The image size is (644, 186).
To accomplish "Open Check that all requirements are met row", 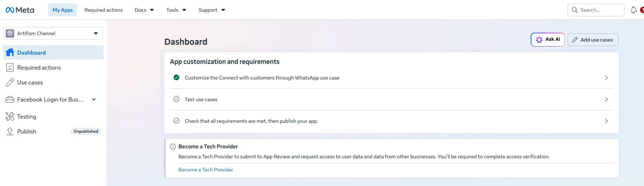I will pos(391,121).
